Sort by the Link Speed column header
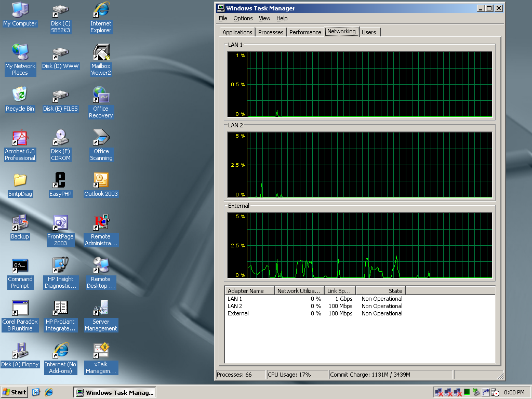 [x=340, y=291]
